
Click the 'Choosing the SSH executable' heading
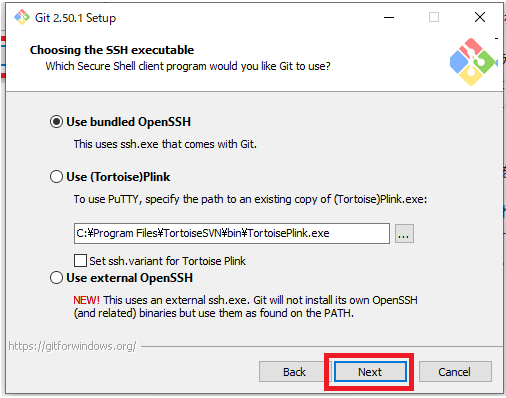[112, 50]
